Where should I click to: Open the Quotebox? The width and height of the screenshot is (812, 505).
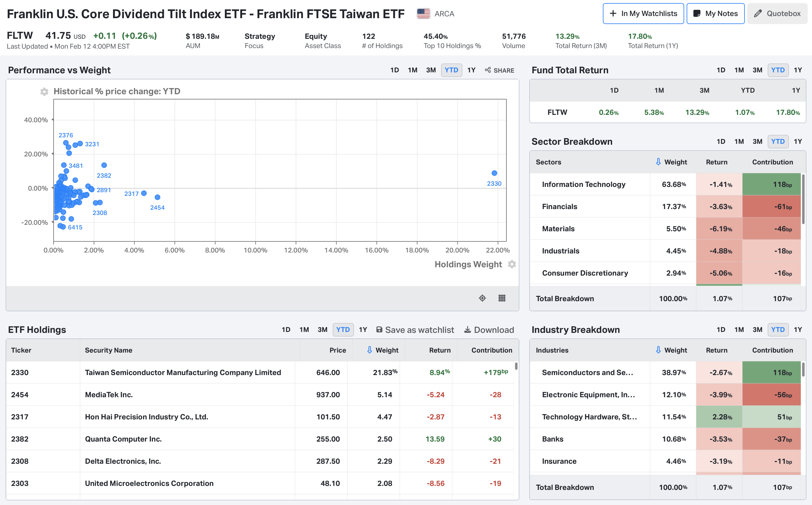click(777, 14)
